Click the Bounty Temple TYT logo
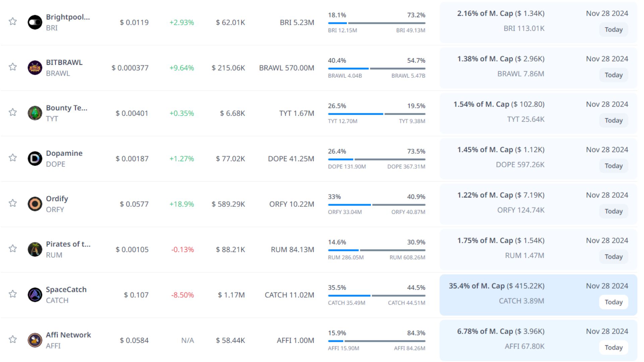644x362 pixels. click(x=35, y=113)
